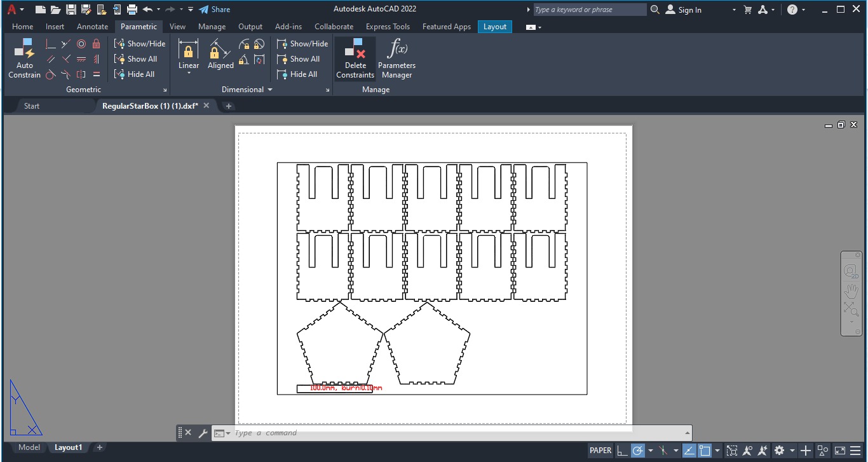Screen dimensions: 868x462
Task: Click Geometric Show All button
Action: coord(135,59)
